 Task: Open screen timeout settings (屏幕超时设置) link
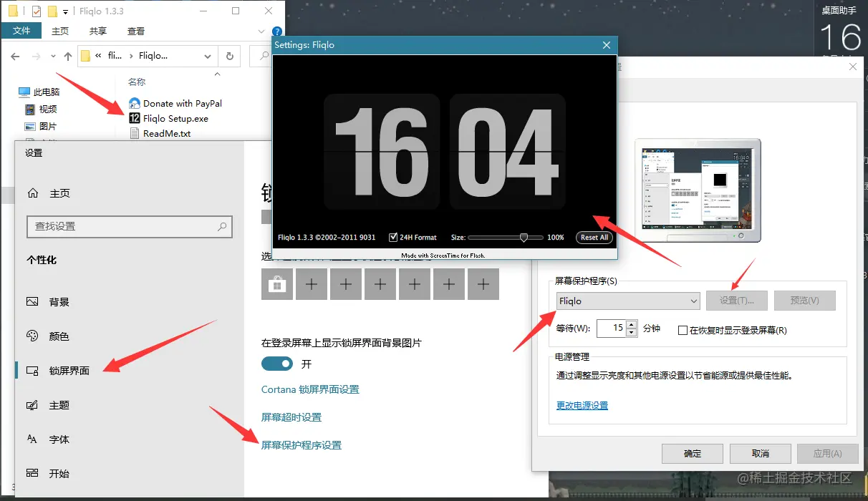(x=291, y=417)
